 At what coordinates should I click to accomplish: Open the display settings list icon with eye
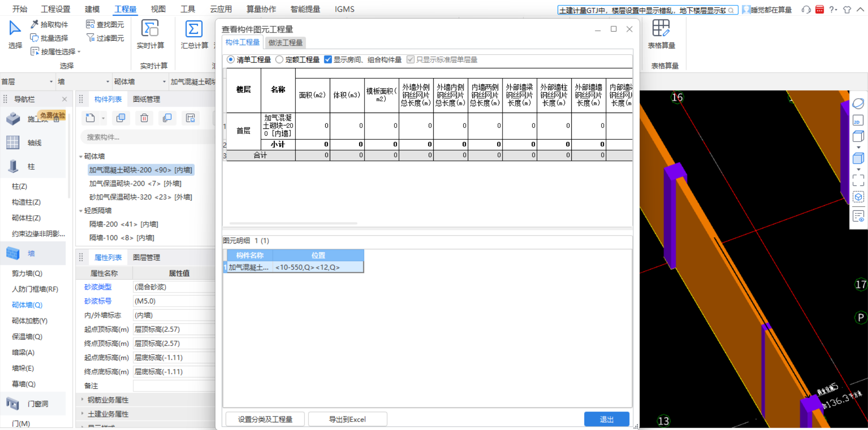tap(858, 216)
